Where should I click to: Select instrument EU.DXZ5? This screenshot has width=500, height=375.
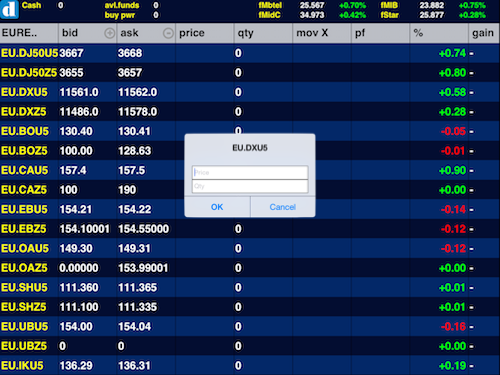(x=24, y=112)
